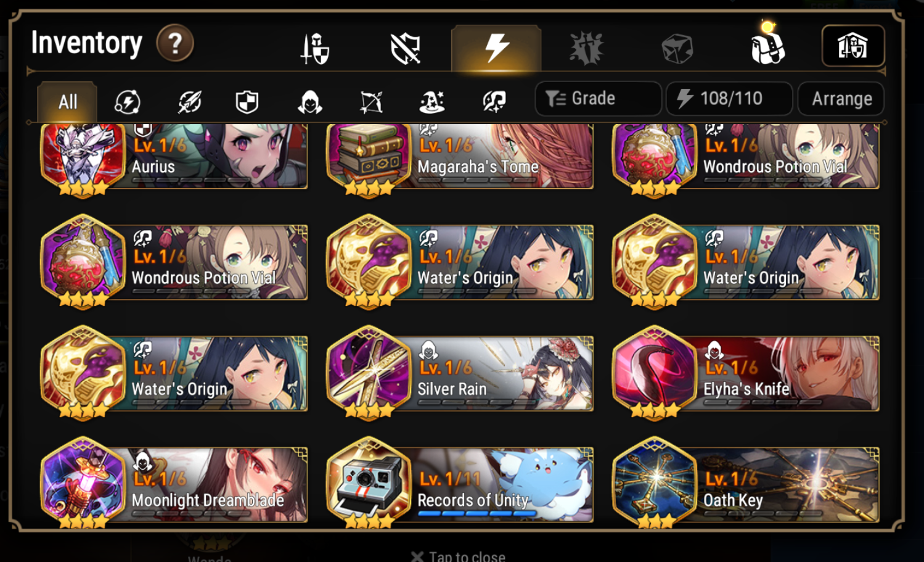The image size is (924, 562).
Task: Filter by Ranger bow class icon
Action: [x=371, y=102]
